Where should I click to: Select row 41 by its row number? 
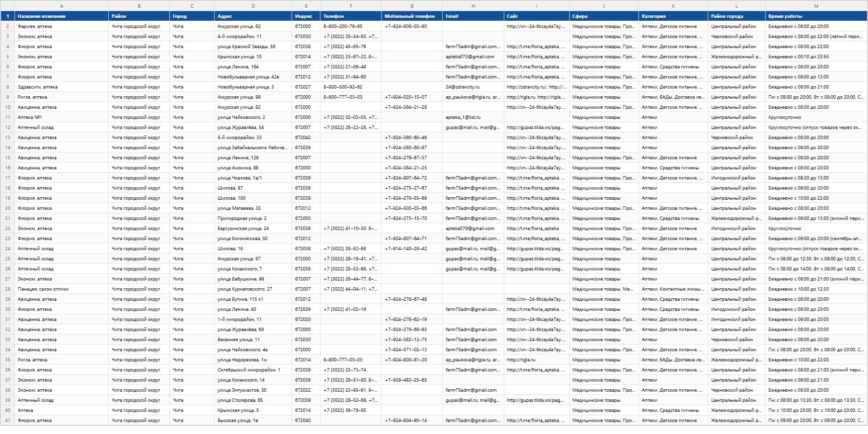tap(7, 421)
